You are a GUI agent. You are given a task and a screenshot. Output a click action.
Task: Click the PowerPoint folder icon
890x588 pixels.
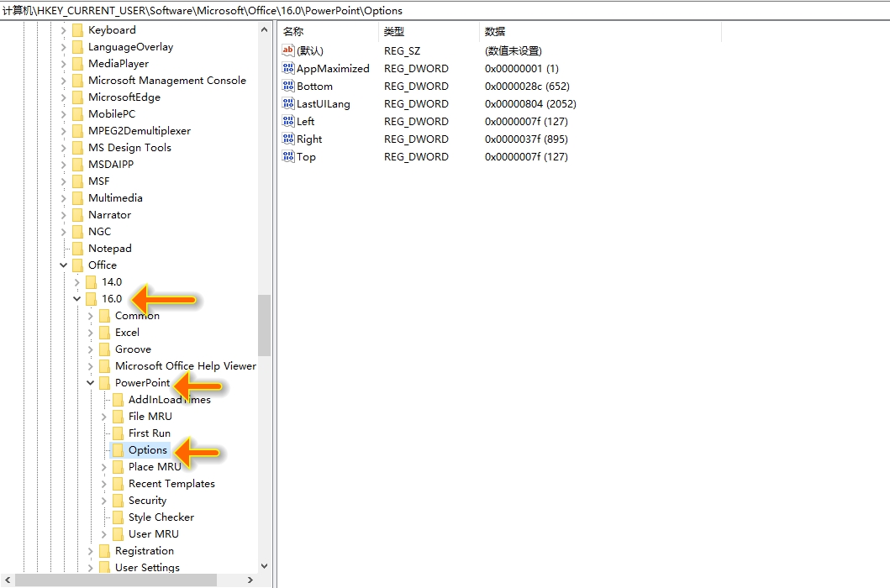point(104,382)
